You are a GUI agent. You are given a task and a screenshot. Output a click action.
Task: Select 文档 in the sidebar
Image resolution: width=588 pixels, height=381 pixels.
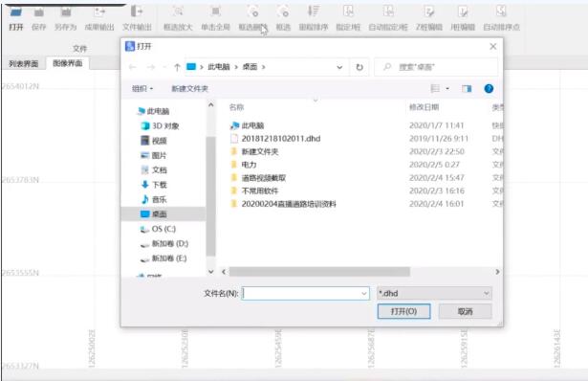pos(154,170)
